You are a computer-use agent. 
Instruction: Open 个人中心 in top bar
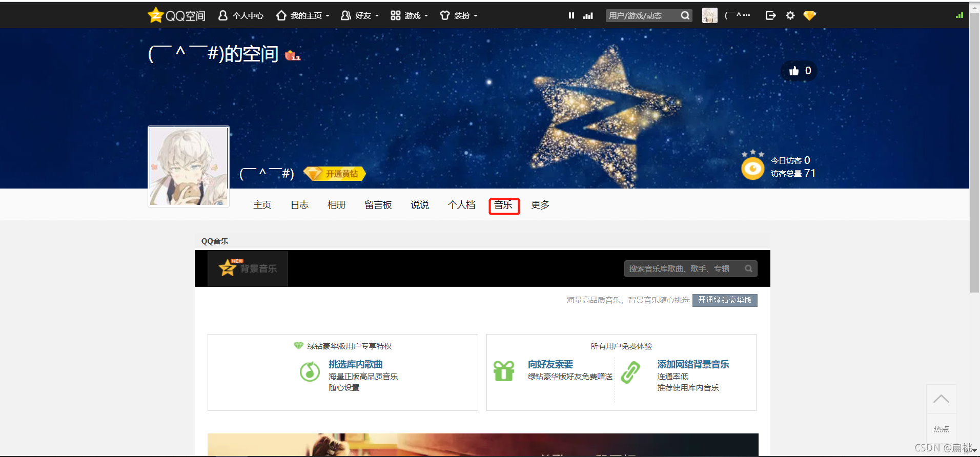(x=240, y=16)
